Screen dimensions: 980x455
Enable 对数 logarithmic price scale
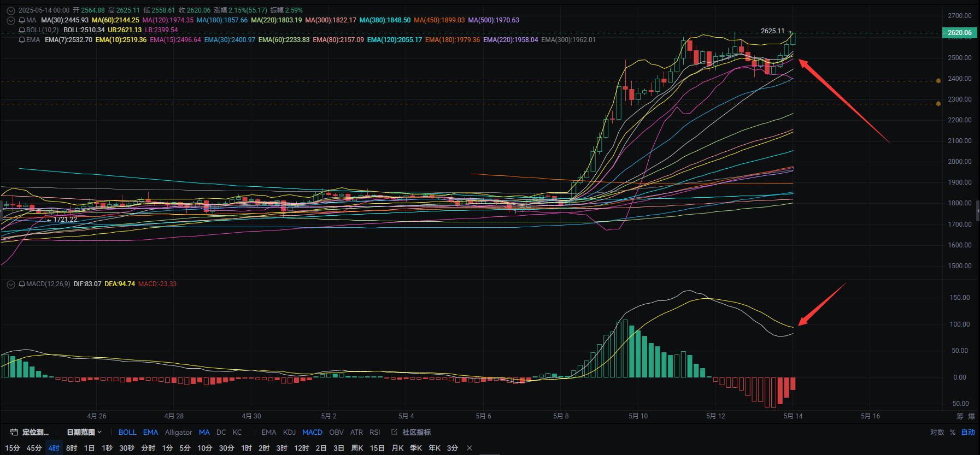pos(937,432)
